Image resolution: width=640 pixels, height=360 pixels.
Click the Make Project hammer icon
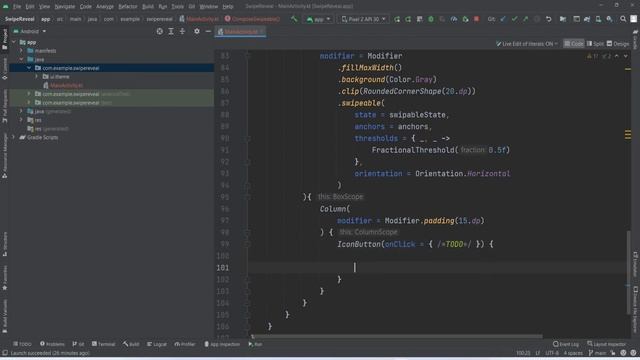pyautogui.click(x=294, y=19)
